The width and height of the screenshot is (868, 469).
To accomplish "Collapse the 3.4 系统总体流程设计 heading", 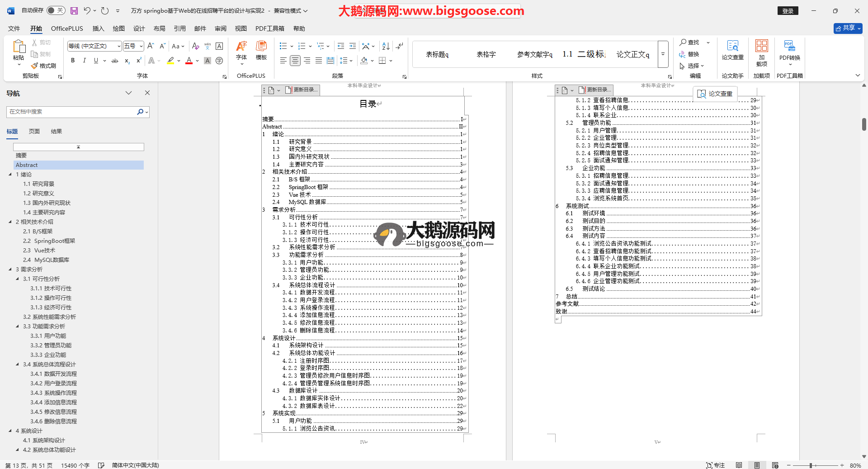I will click(x=18, y=365).
